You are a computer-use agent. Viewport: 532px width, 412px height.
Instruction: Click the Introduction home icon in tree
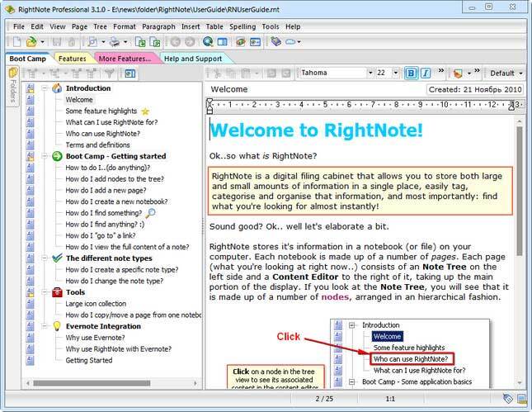click(57, 88)
